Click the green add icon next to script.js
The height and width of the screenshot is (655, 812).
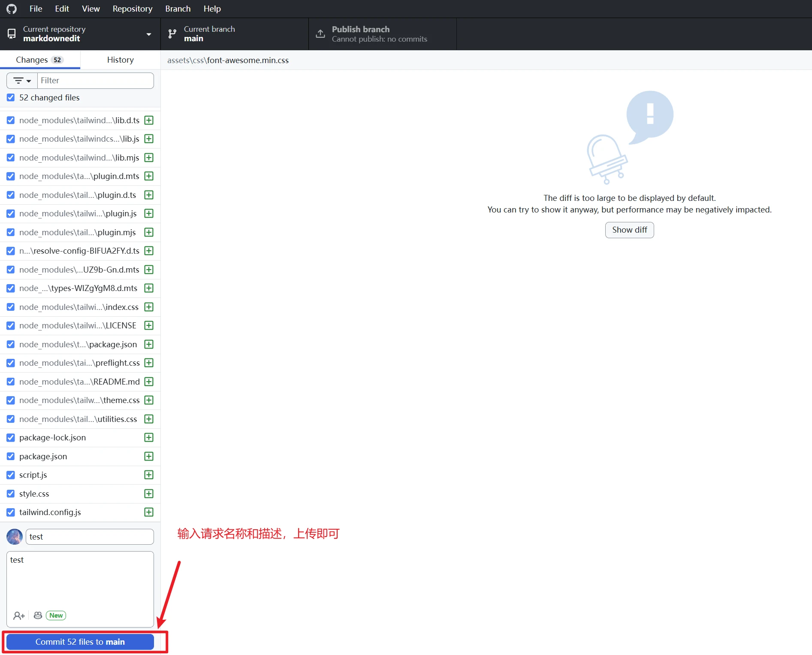click(x=148, y=475)
